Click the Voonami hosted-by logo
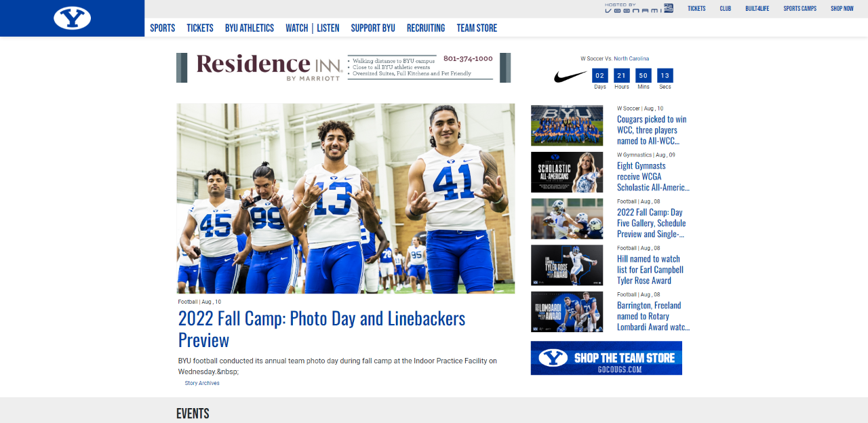Screen dimensions: 868x423 [x=639, y=8]
